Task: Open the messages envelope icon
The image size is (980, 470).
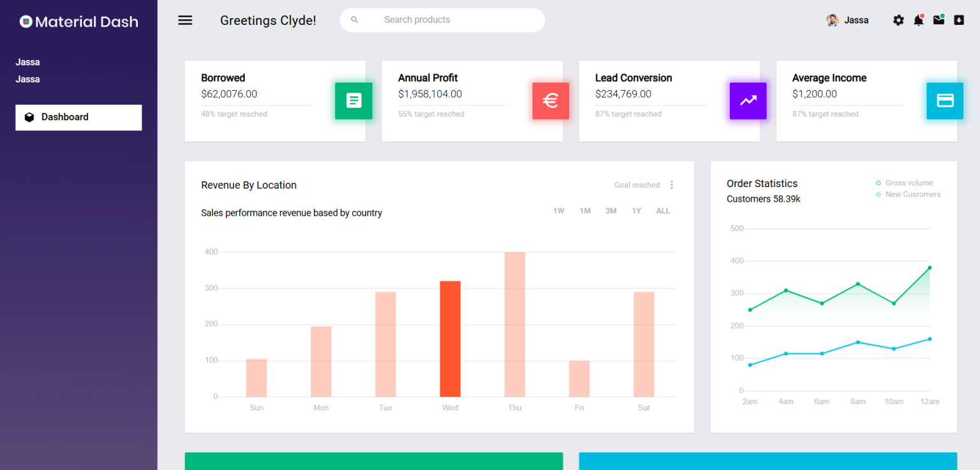Action: pos(939,20)
